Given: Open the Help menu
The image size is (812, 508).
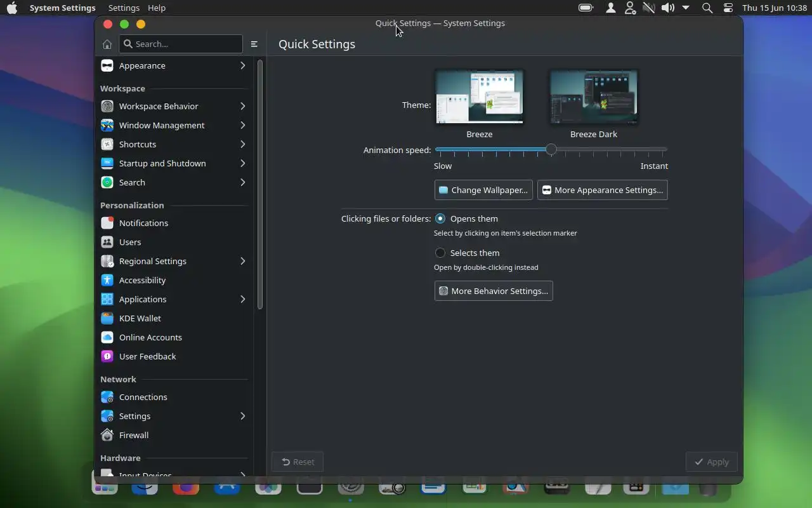Looking at the screenshot, I should [x=156, y=8].
